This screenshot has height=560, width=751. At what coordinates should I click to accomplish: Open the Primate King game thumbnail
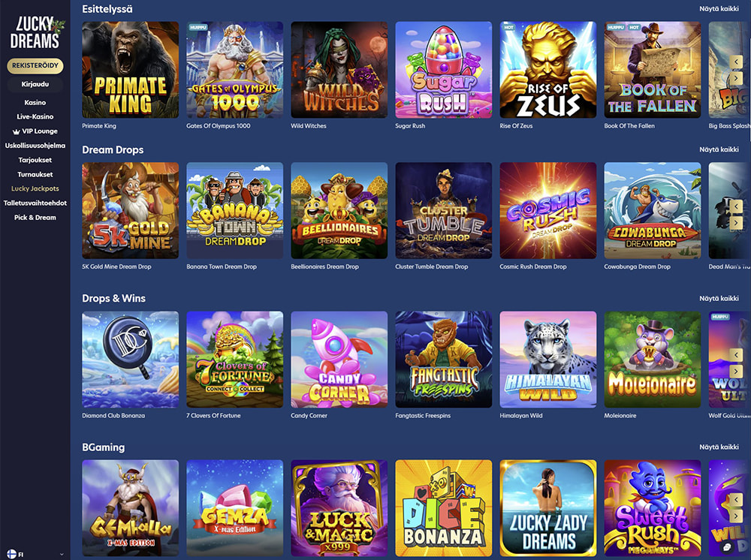pos(130,70)
